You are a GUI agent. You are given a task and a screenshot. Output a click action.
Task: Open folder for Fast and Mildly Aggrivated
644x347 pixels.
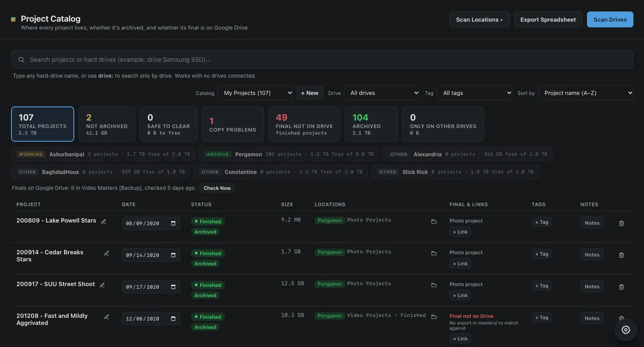(434, 317)
